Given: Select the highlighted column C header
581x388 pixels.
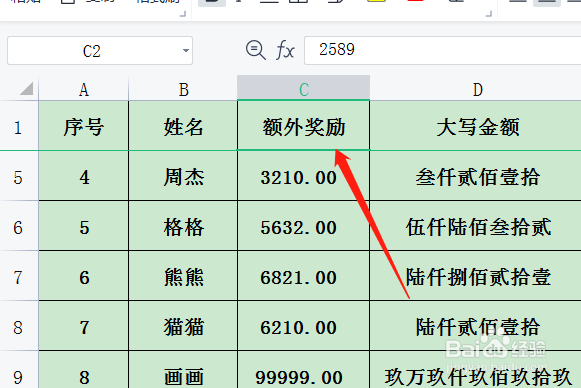Looking at the screenshot, I should pyautogui.click(x=303, y=88).
